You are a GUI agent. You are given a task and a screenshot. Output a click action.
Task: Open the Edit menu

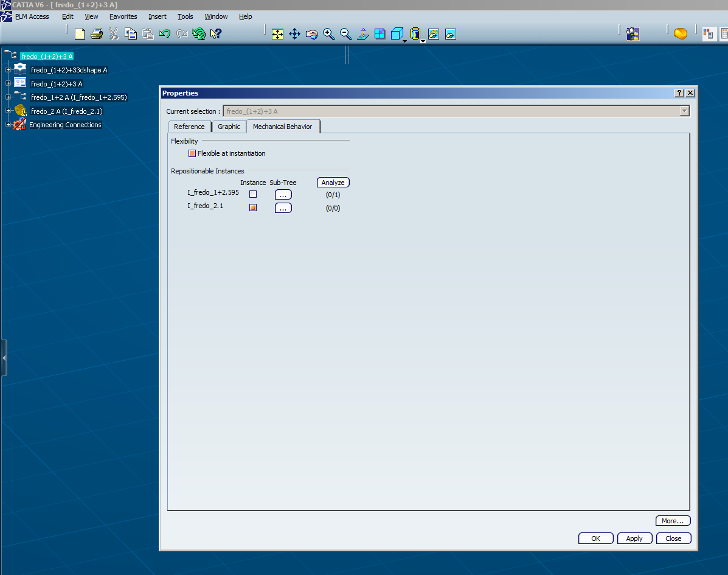68,16
